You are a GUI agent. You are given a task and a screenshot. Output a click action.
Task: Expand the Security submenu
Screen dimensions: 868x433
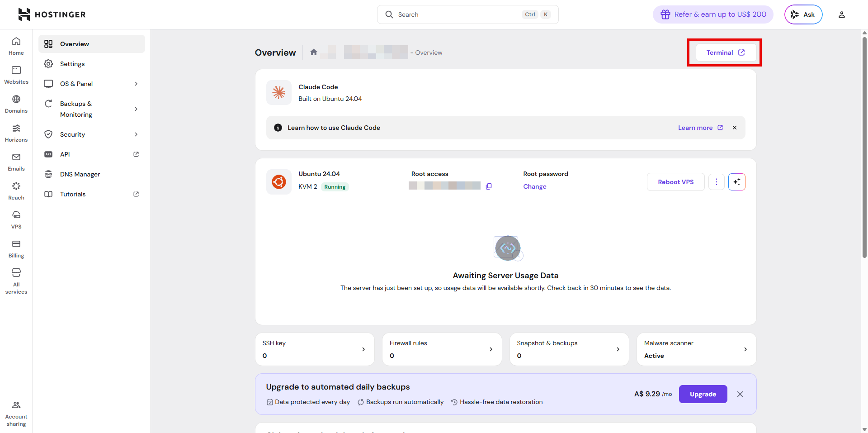92,134
